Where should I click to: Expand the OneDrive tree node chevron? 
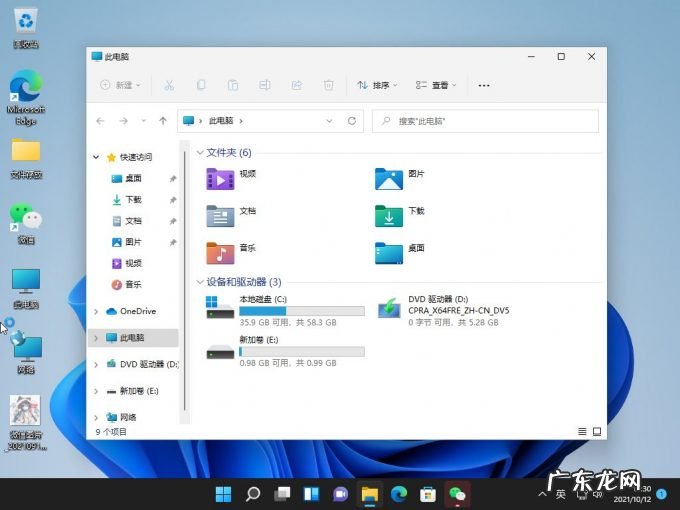point(96,311)
